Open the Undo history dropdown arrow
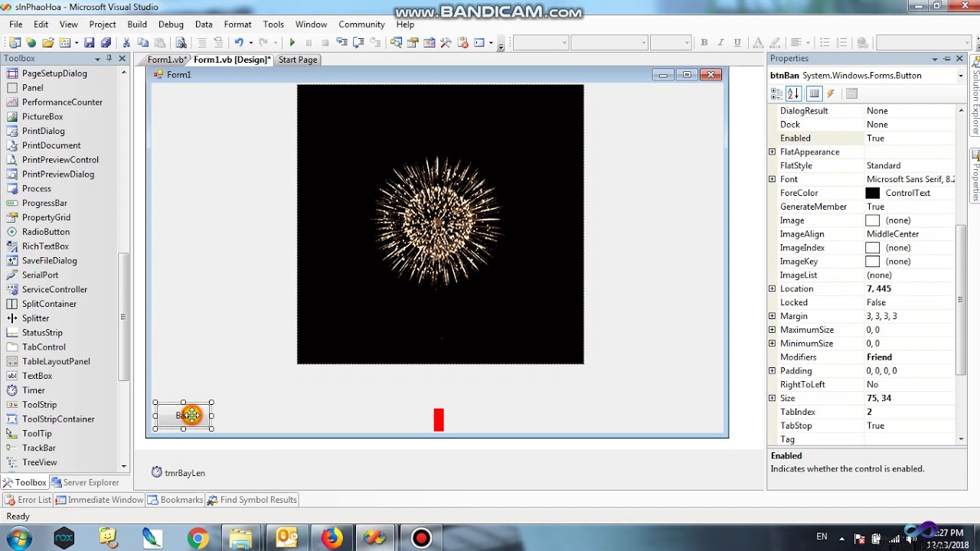Viewport: 980px width, 551px height. 250,43
